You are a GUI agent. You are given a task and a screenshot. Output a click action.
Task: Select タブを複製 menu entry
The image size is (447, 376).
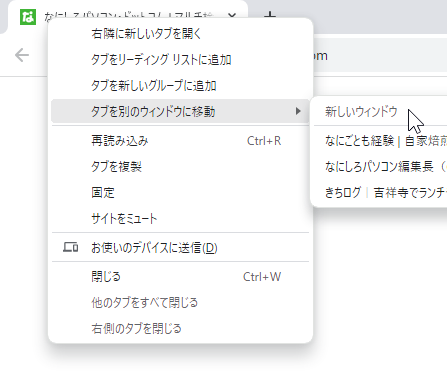[180, 167]
